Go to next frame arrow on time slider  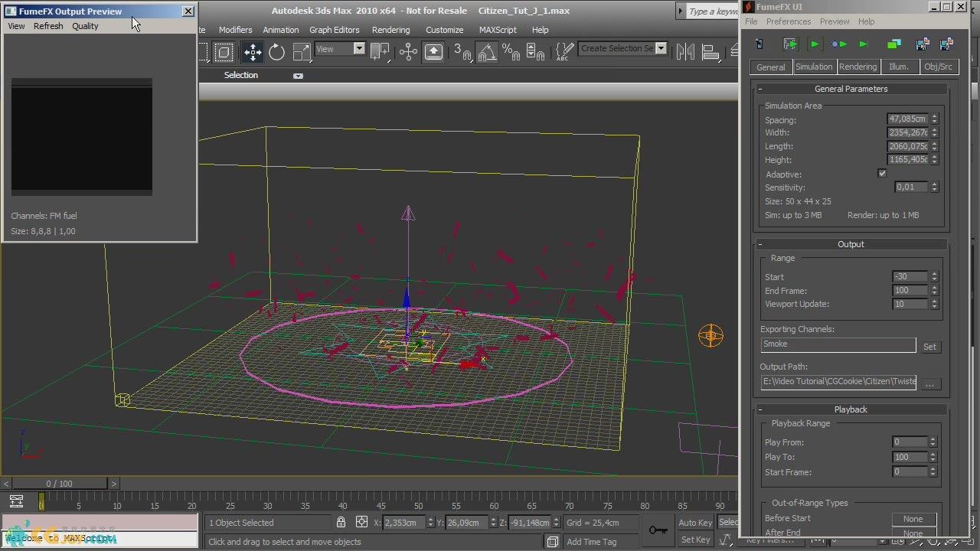pyautogui.click(x=114, y=484)
